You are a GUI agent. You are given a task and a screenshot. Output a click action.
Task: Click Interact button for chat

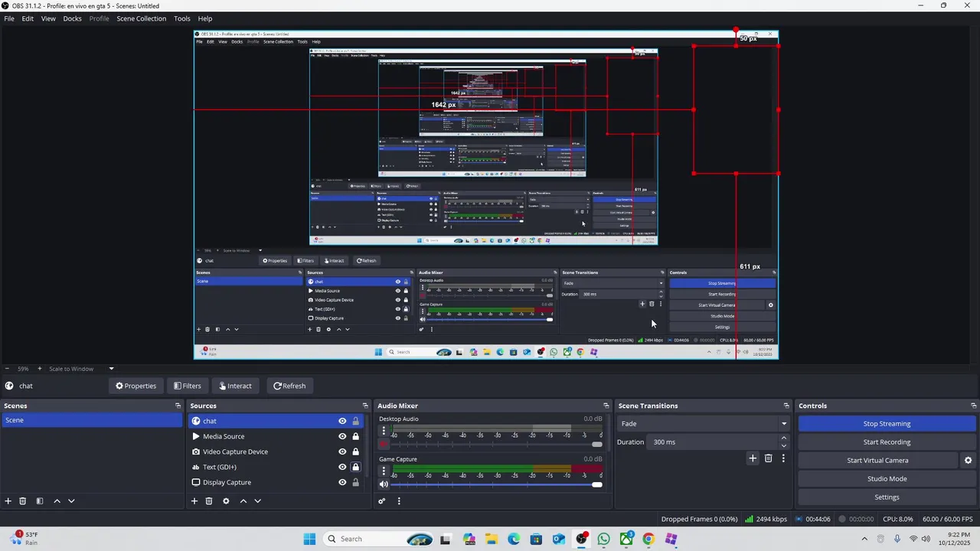click(x=235, y=386)
